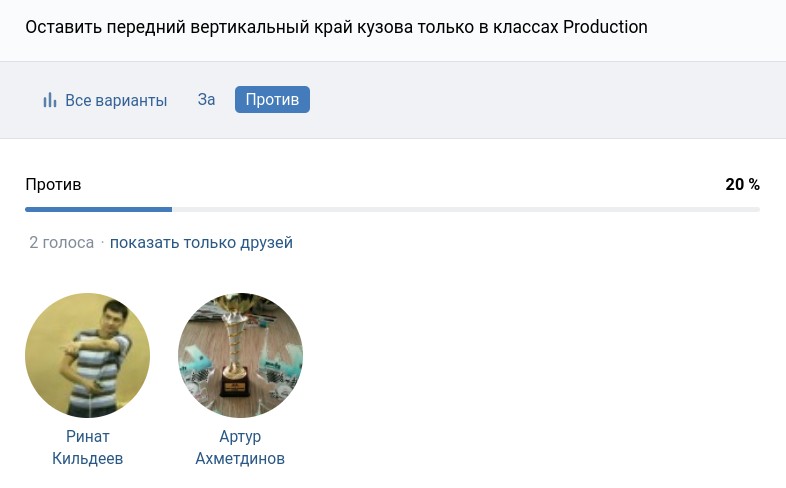Click the 20 % result value
Screen dimensions: 786x488
click(742, 184)
